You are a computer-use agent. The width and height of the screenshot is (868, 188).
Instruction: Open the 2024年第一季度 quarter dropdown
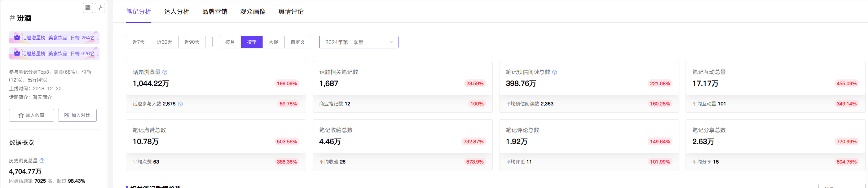point(358,42)
